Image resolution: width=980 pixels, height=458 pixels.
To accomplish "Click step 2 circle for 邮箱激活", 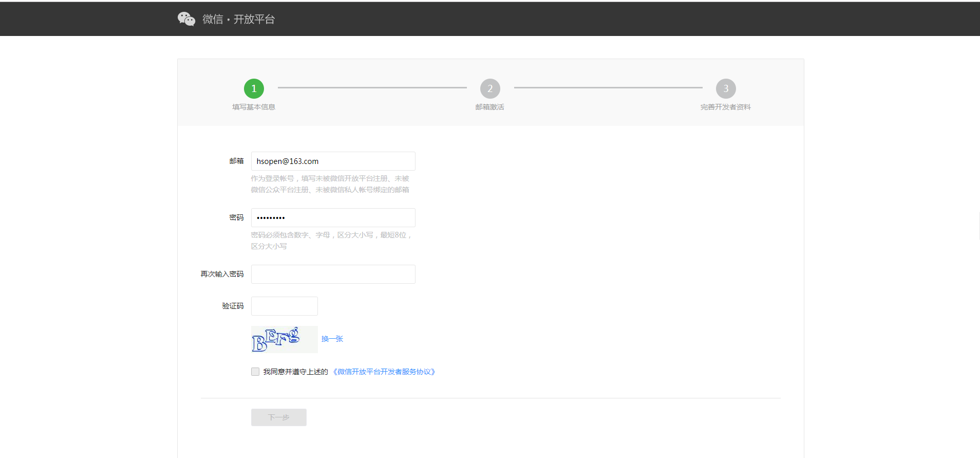I will 490,88.
